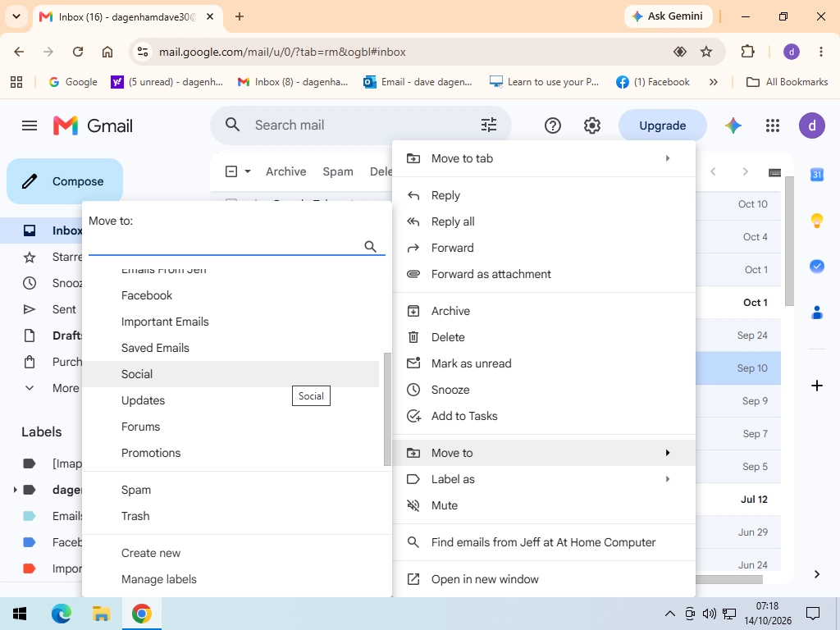This screenshot has height=630, width=840.
Task: Open Chrome extensions puzzle icon
Action: coord(747,52)
